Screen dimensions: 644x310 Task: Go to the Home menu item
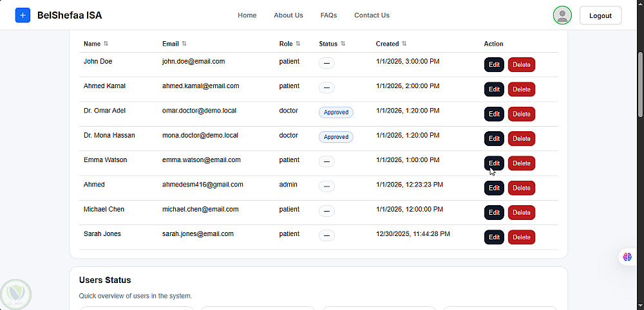[x=247, y=15]
